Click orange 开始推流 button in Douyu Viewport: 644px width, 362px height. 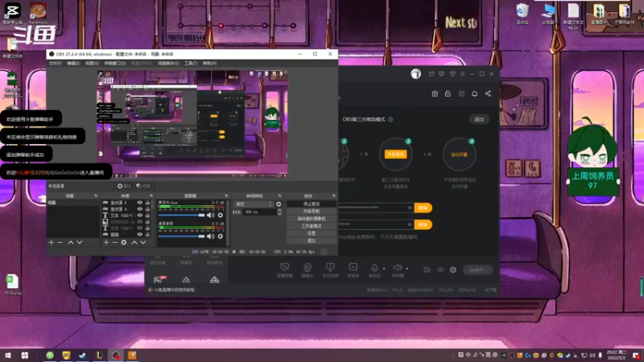click(x=395, y=154)
